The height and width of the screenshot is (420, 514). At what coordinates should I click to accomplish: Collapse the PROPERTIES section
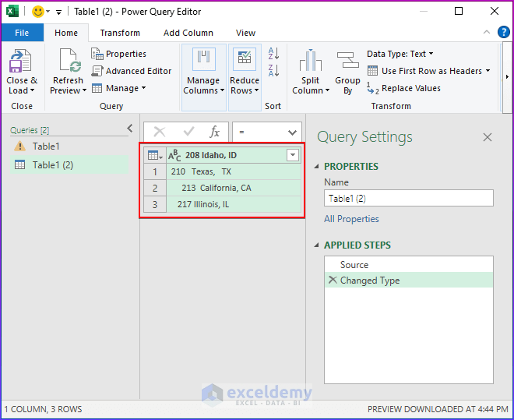(316, 167)
